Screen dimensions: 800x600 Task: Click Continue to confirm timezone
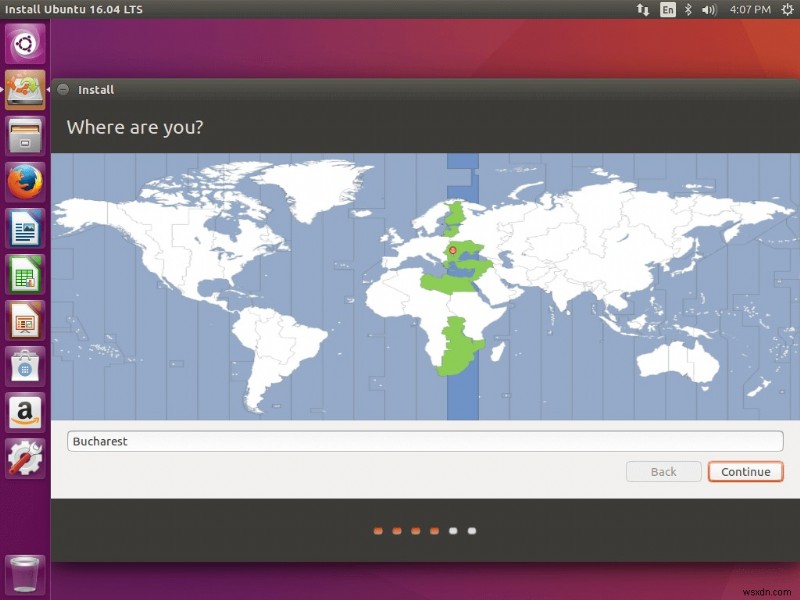click(745, 471)
